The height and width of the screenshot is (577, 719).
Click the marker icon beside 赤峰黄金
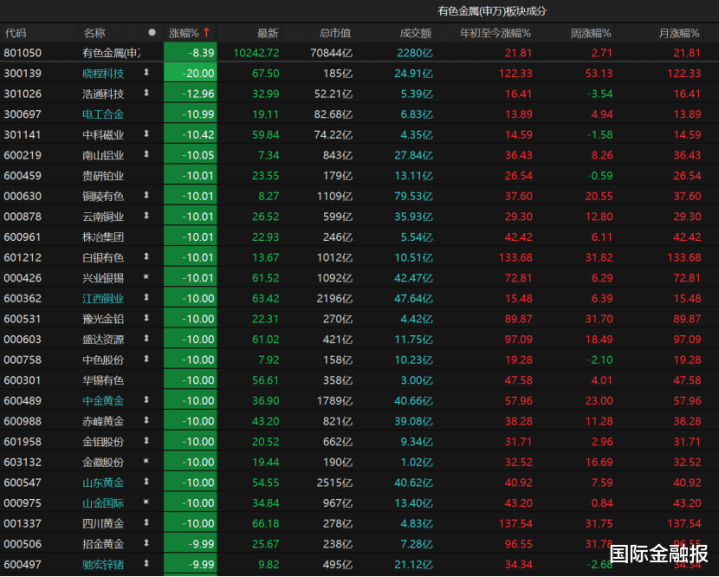(146, 420)
